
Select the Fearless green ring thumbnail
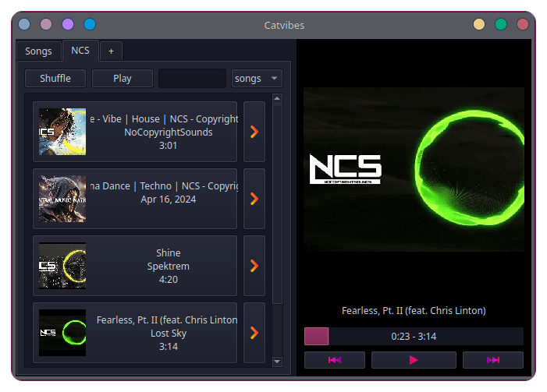click(62, 333)
